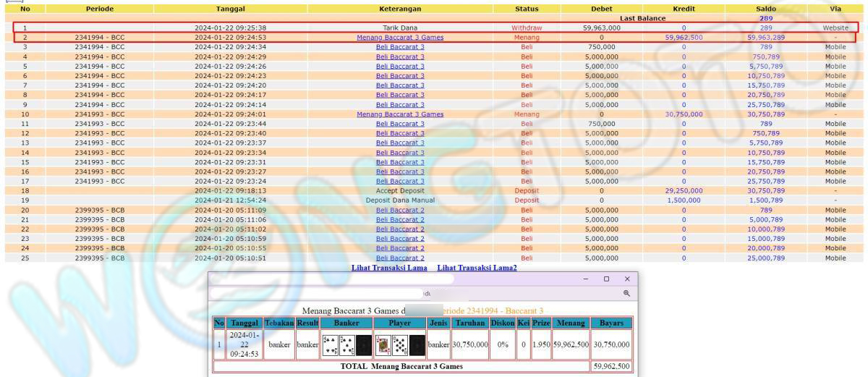Click the first Banker card image

[329, 345]
